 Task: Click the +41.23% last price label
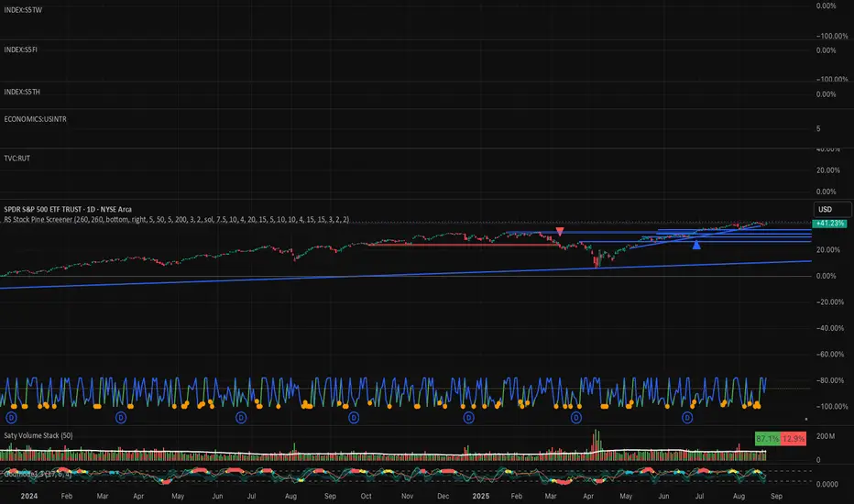[x=829, y=224]
